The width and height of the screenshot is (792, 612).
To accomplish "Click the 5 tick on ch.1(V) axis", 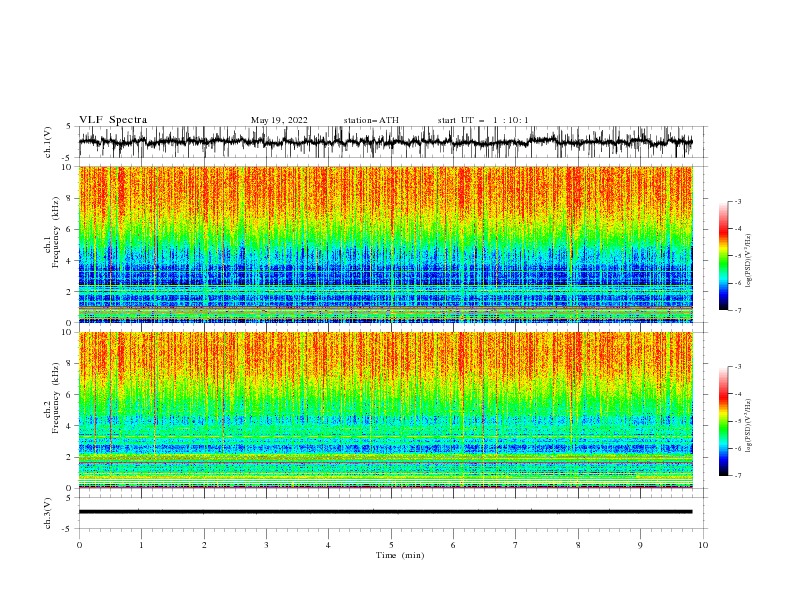I will tap(69, 126).
